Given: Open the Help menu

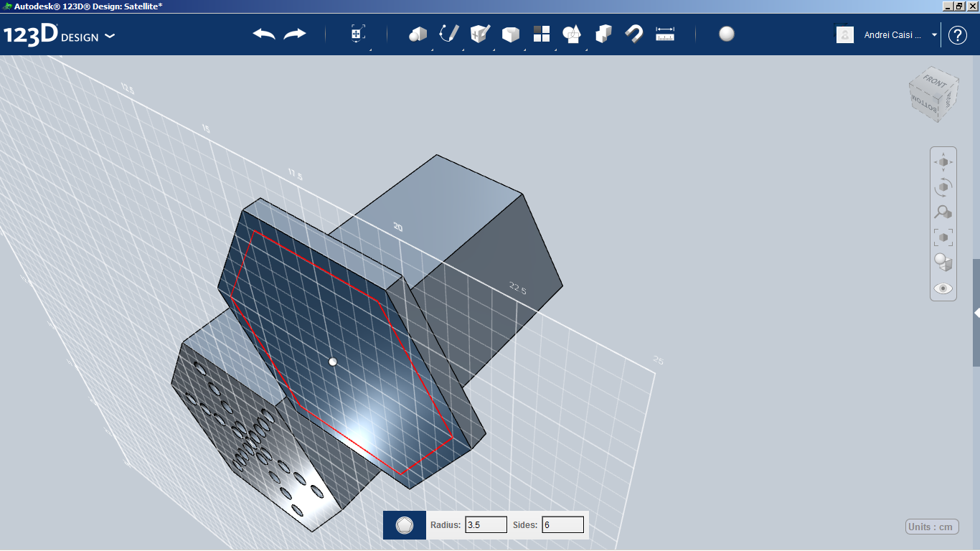Looking at the screenshot, I should click(x=958, y=35).
